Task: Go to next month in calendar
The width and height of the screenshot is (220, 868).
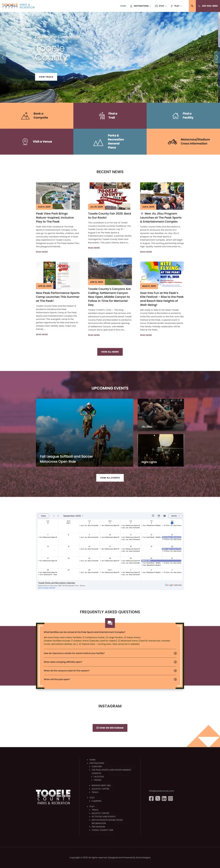Action: [58, 516]
